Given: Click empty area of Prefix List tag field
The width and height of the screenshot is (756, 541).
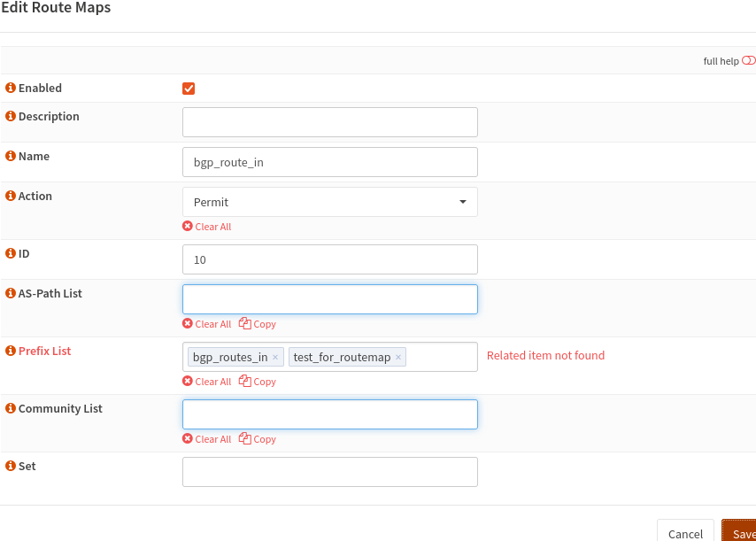Looking at the screenshot, I should (x=441, y=357).
